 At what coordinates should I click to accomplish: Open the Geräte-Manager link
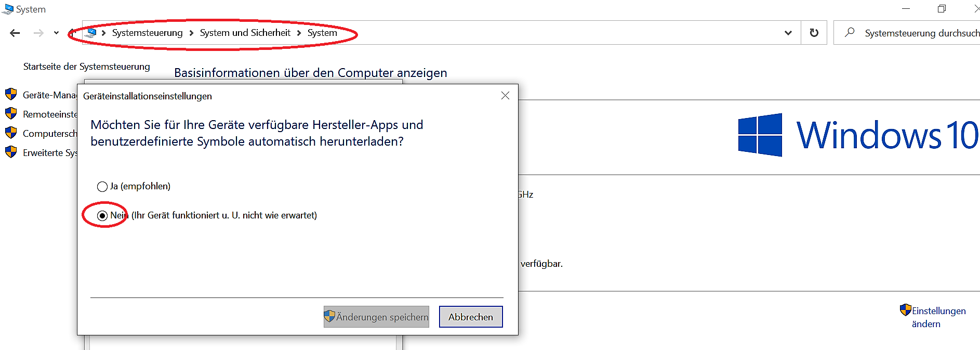(x=50, y=95)
